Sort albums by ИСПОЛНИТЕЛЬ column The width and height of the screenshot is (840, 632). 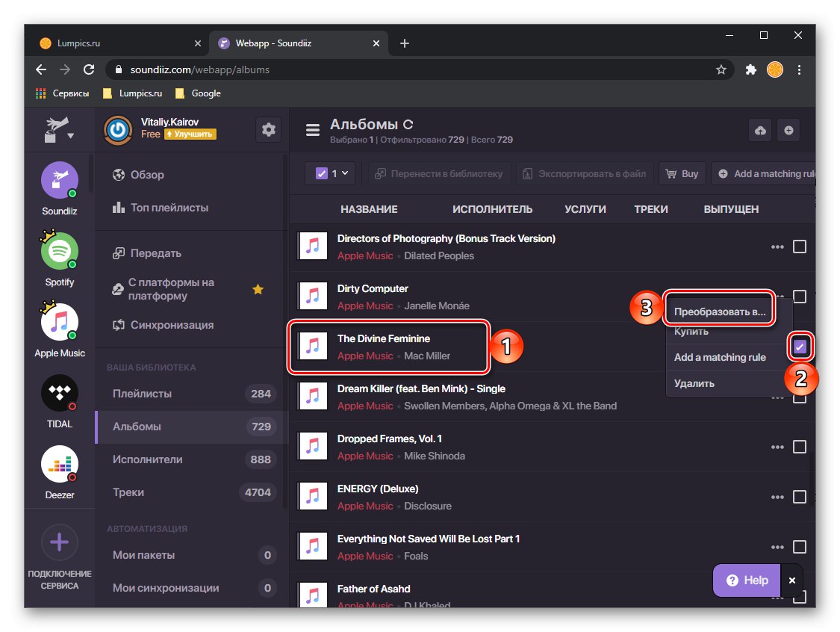492,210
